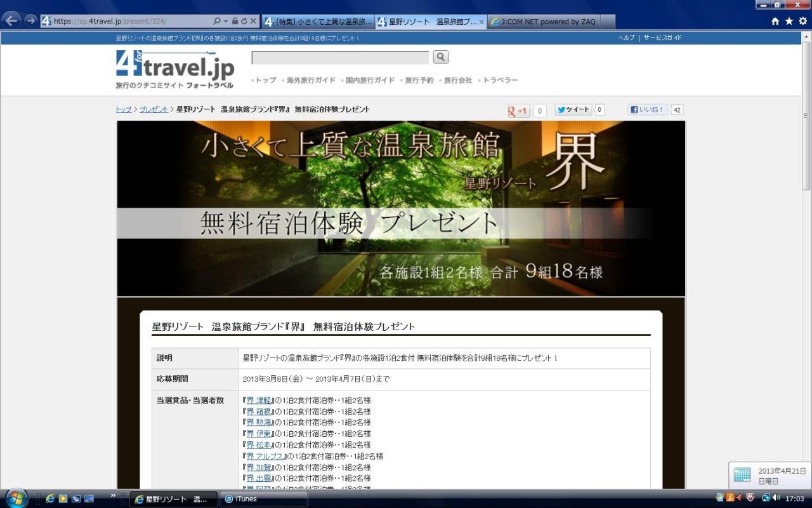Image resolution: width=812 pixels, height=508 pixels.
Task: Open the 海外旅行ガイド navigation item
Action: point(311,80)
